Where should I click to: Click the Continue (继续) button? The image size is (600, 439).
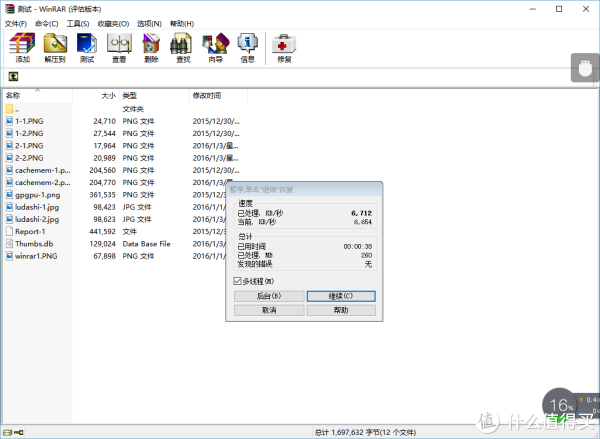pos(341,296)
